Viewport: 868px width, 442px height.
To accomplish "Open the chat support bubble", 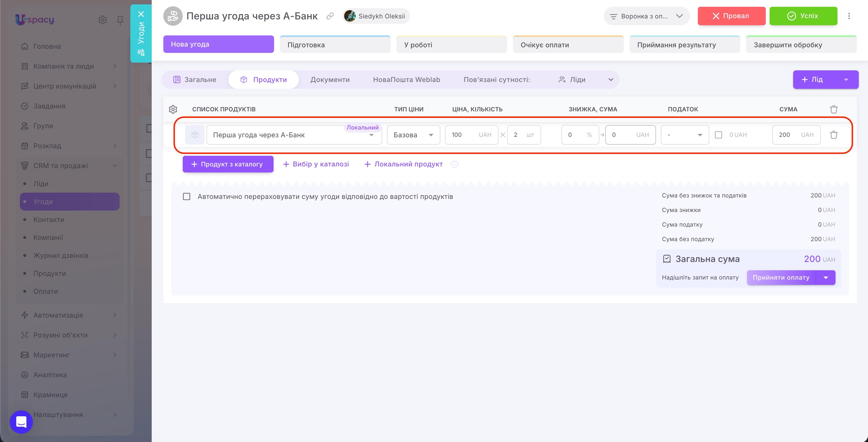I will click(21, 422).
